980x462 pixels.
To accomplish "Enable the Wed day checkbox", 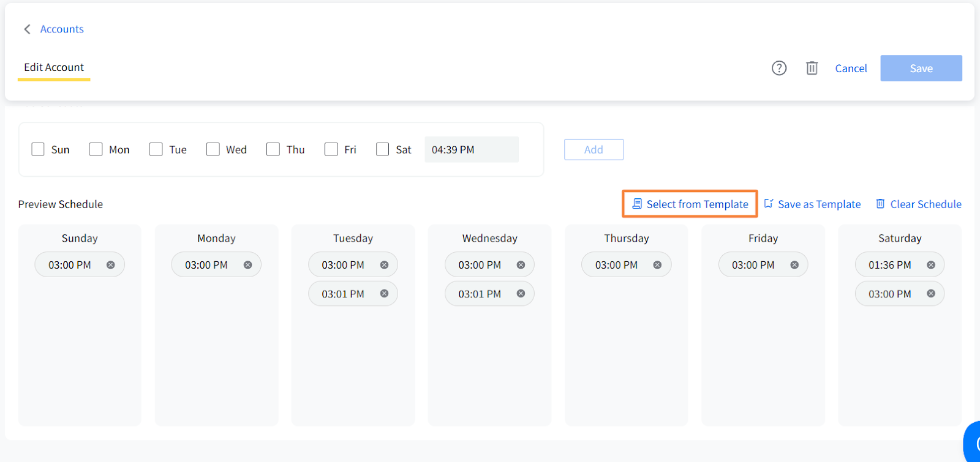I will tap(213, 149).
